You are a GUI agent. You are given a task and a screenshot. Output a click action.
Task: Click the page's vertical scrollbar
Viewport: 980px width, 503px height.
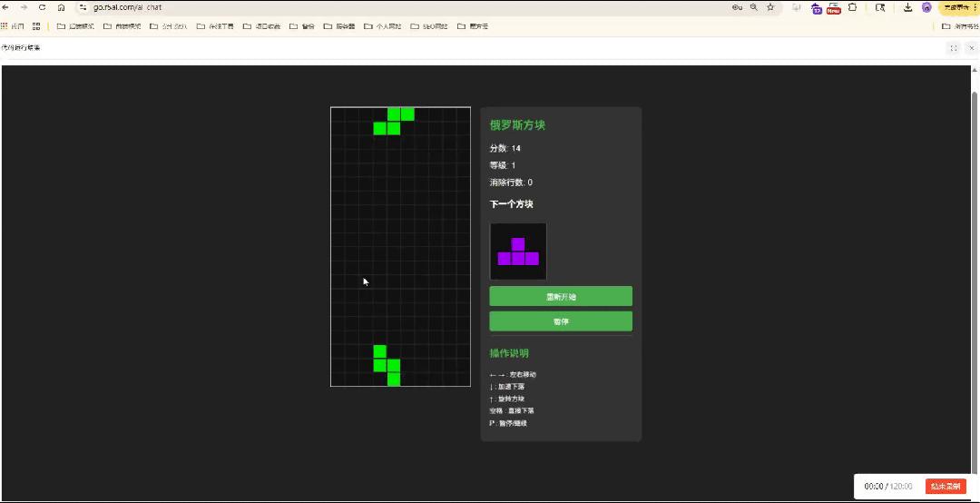coord(975,281)
